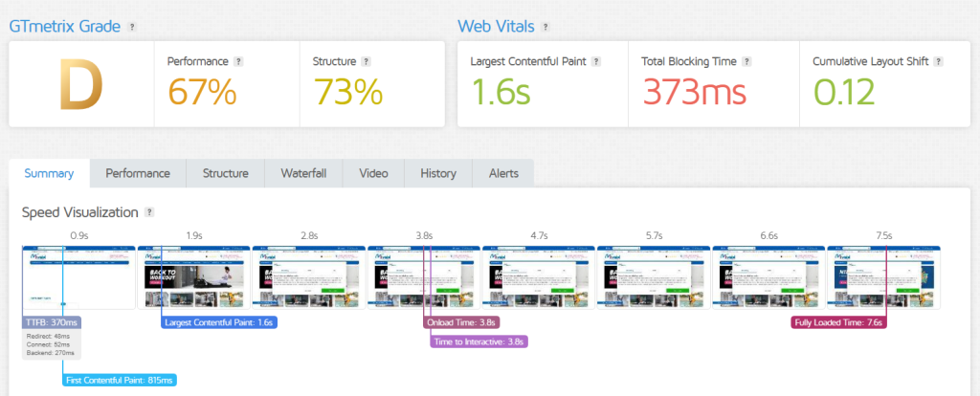Click the 4.7s filmstrip thumbnail

point(539,277)
